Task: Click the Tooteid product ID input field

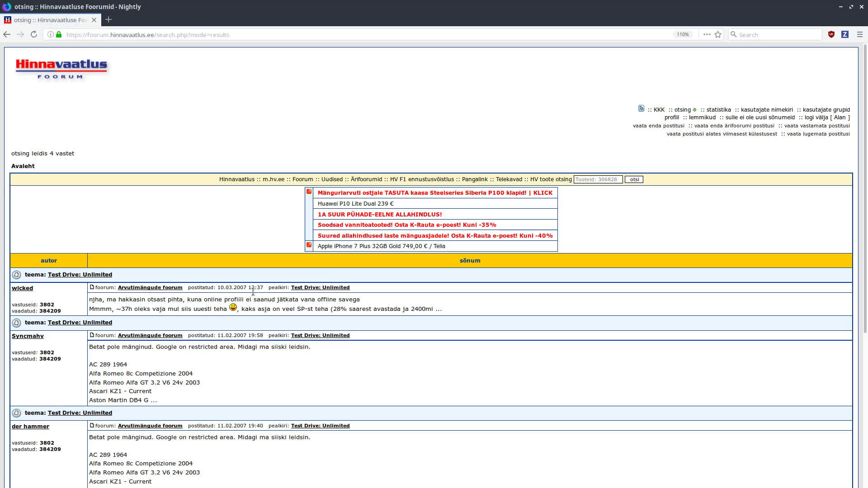Action: coord(598,179)
